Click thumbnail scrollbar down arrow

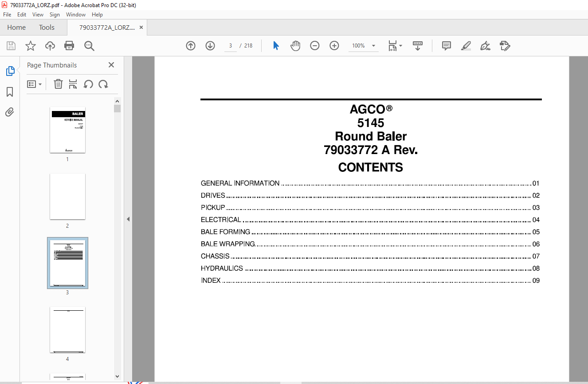tap(117, 376)
